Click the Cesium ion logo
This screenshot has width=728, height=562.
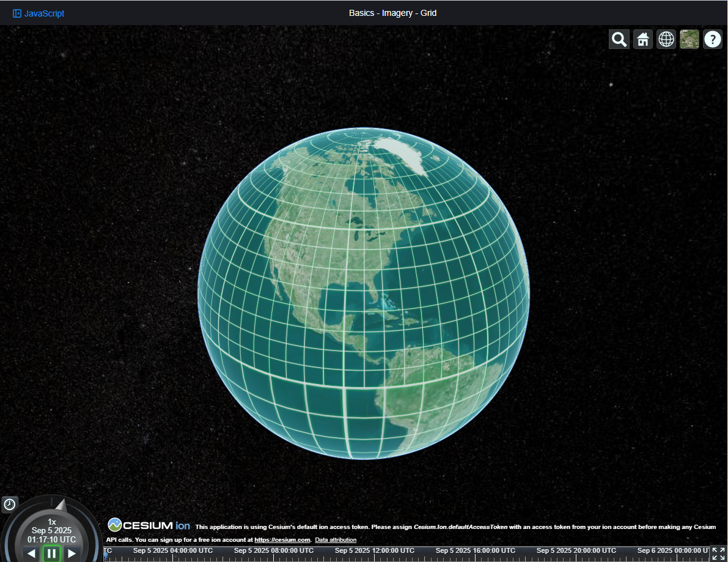(x=149, y=525)
